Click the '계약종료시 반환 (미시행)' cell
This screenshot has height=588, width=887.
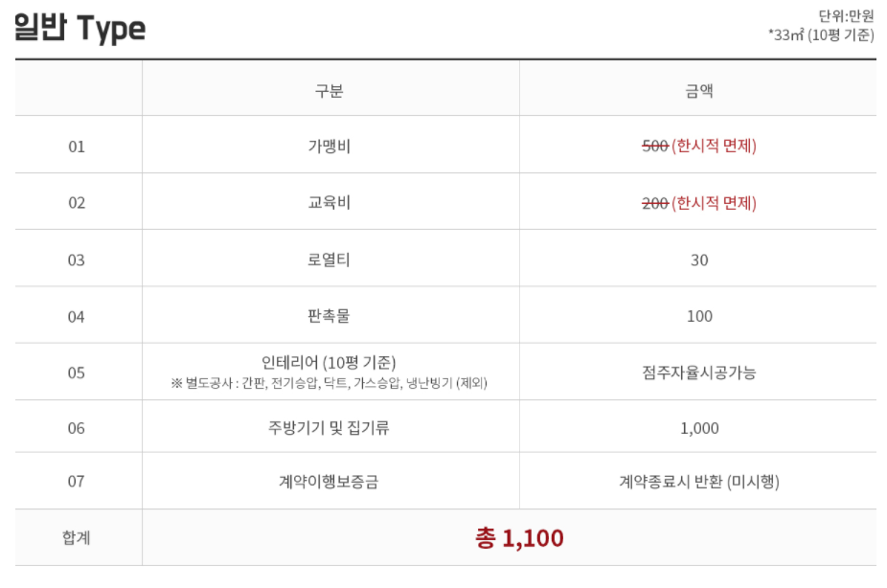pyautogui.click(x=699, y=481)
